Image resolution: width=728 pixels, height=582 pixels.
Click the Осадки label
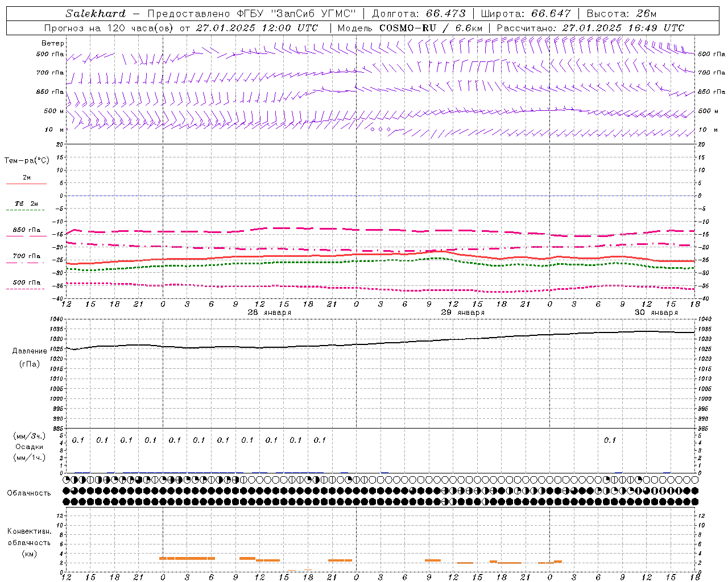point(30,447)
